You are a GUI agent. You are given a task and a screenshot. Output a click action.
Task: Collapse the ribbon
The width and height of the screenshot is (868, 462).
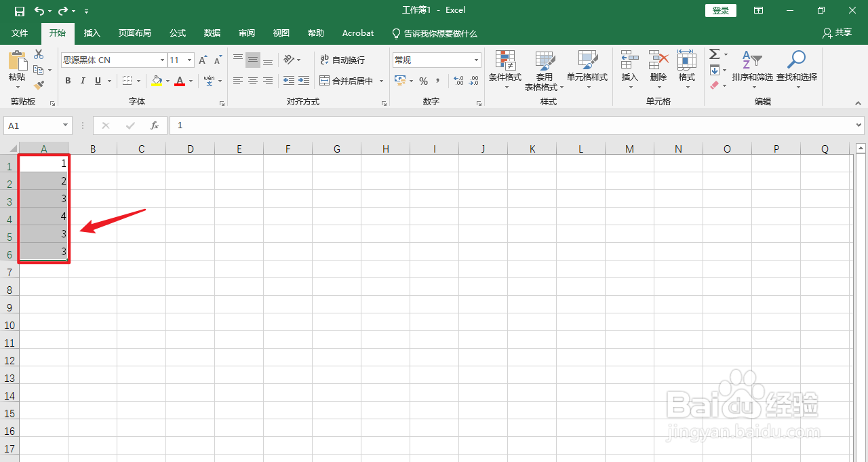(x=858, y=103)
